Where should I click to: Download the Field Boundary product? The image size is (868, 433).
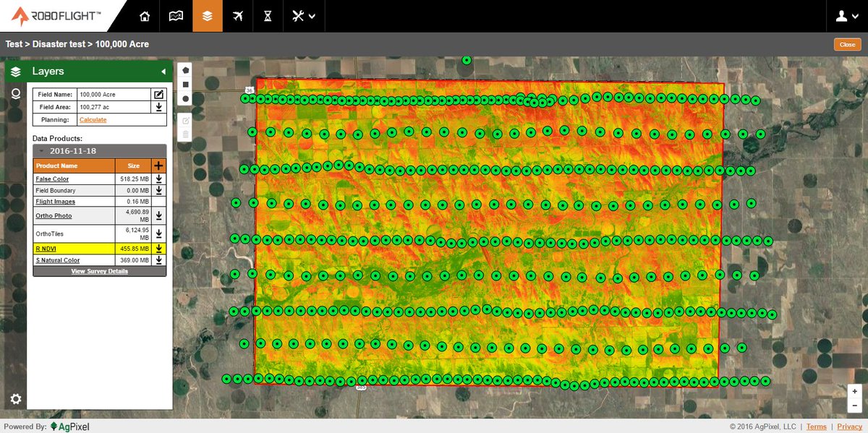[x=158, y=190]
